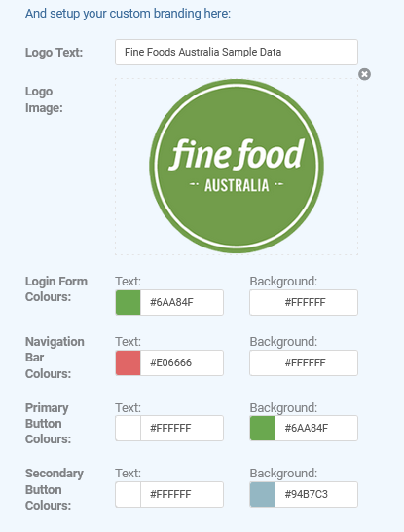404x532 pixels.
Task: Edit the Login Form background hex field
Action: click(x=316, y=302)
